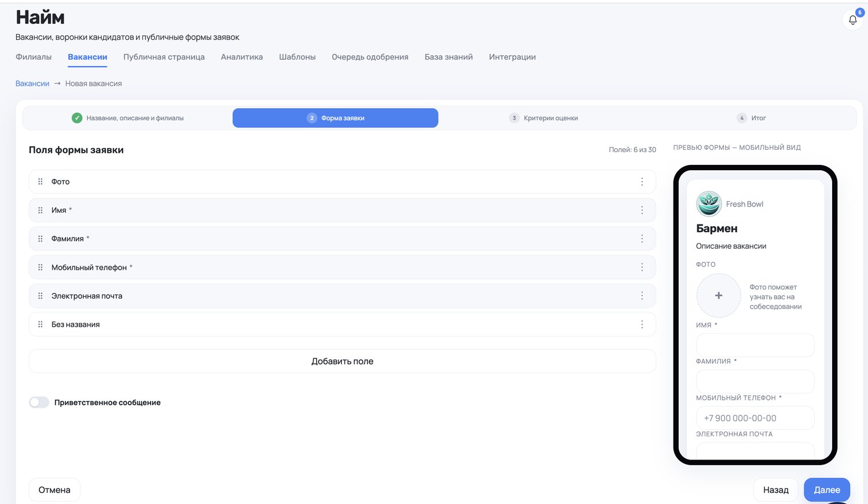Click the green checkmark on step one
The image size is (868, 504).
77,118
